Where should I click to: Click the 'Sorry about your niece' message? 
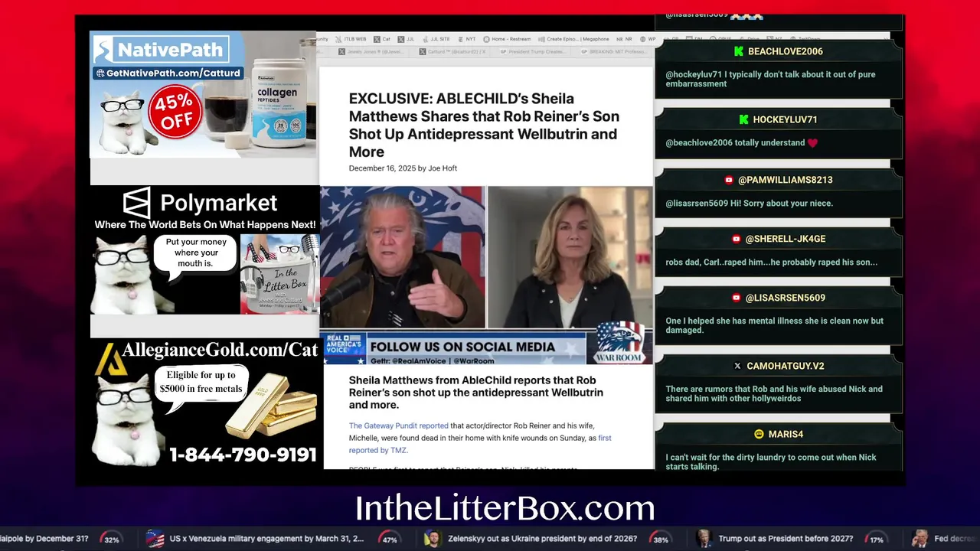[749, 203]
